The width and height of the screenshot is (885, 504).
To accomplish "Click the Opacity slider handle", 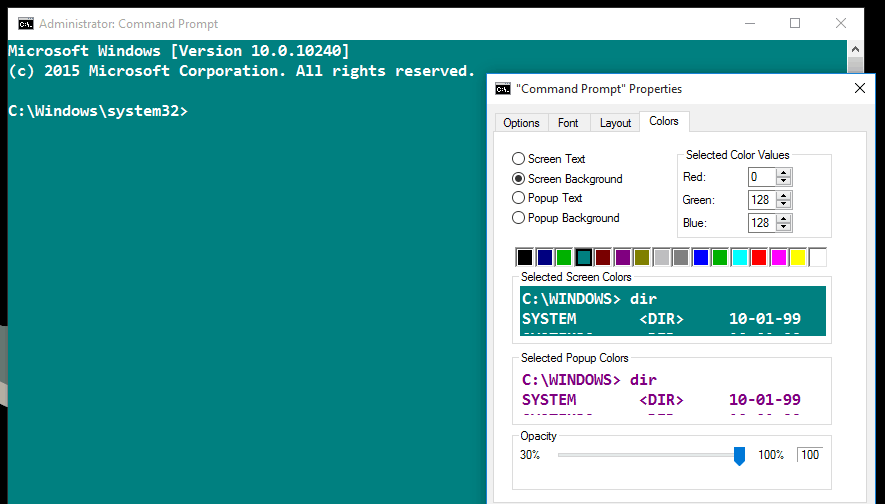I will (x=739, y=456).
